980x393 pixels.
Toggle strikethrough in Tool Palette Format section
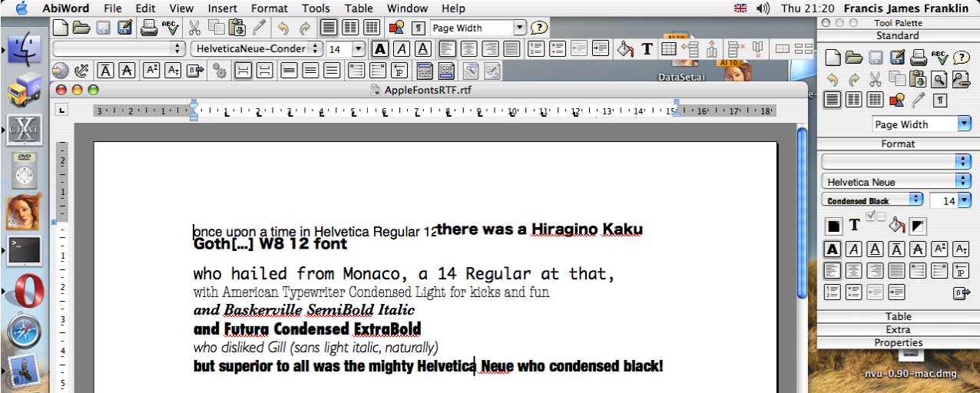coord(918,249)
